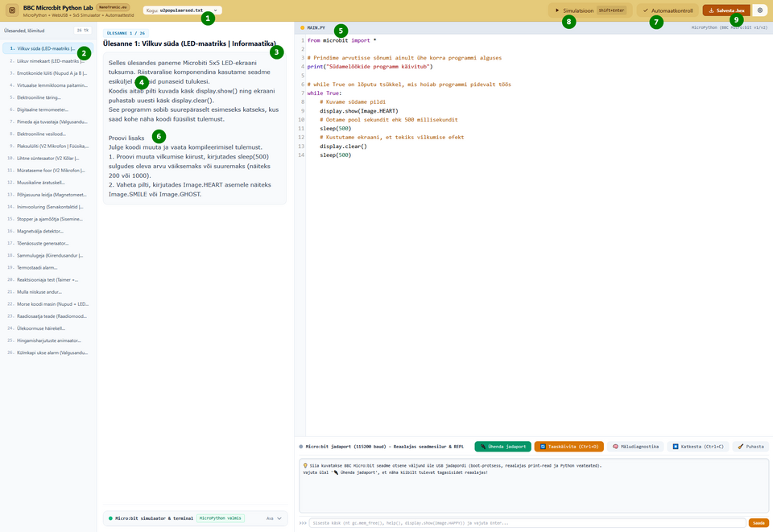
Task: Click the stop icon on Katkesta (Ctrl+C)
Action: click(676, 447)
